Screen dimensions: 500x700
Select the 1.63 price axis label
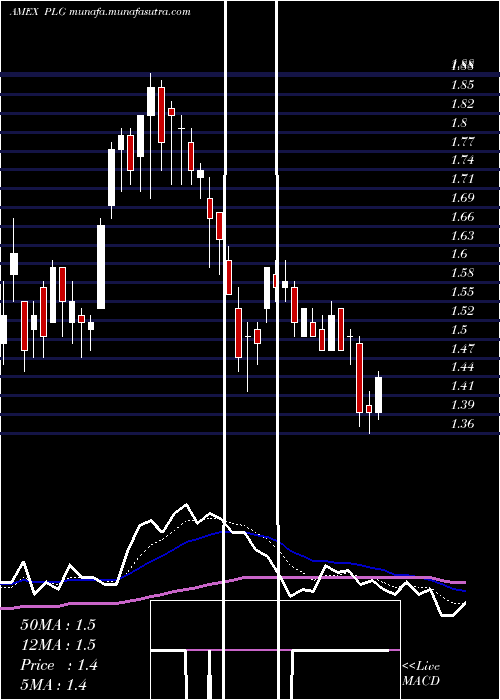coord(462,236)
